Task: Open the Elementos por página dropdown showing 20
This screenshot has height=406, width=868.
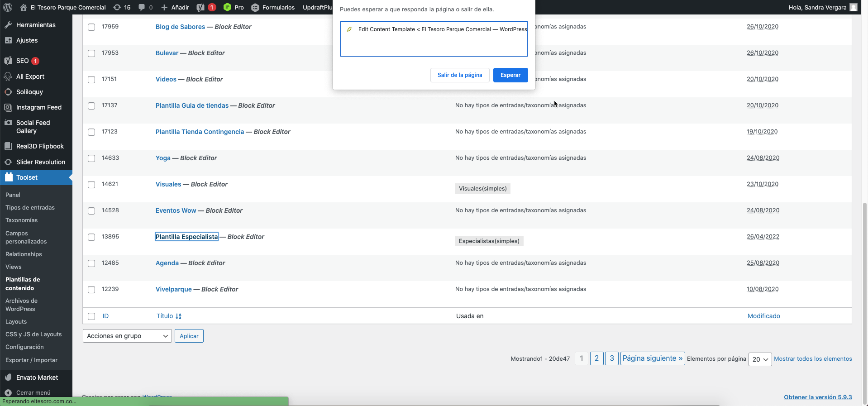Action: pos(760,359)
